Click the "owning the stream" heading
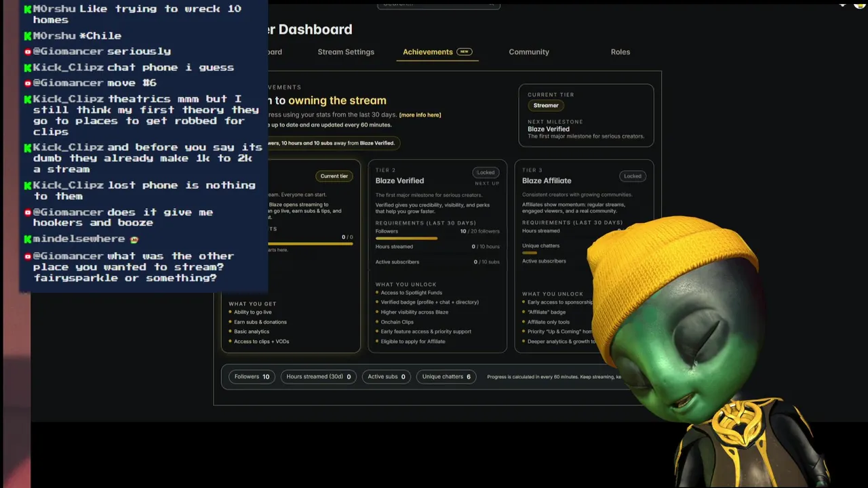 click(x=337, y=100)
